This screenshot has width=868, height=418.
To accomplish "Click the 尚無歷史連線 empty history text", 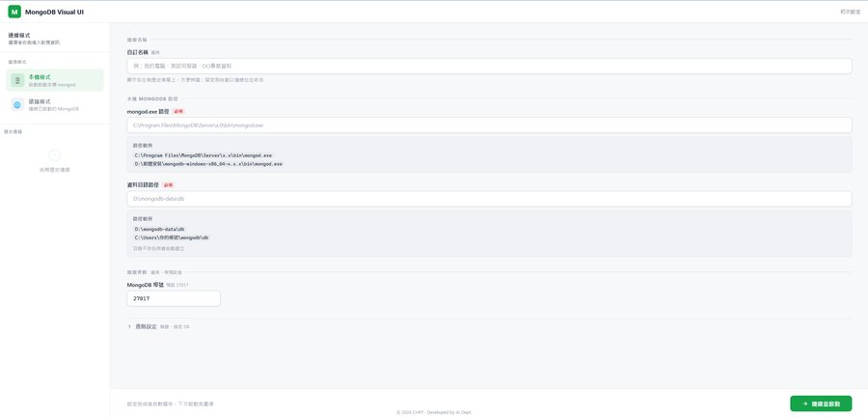I will tap(54, 170).
